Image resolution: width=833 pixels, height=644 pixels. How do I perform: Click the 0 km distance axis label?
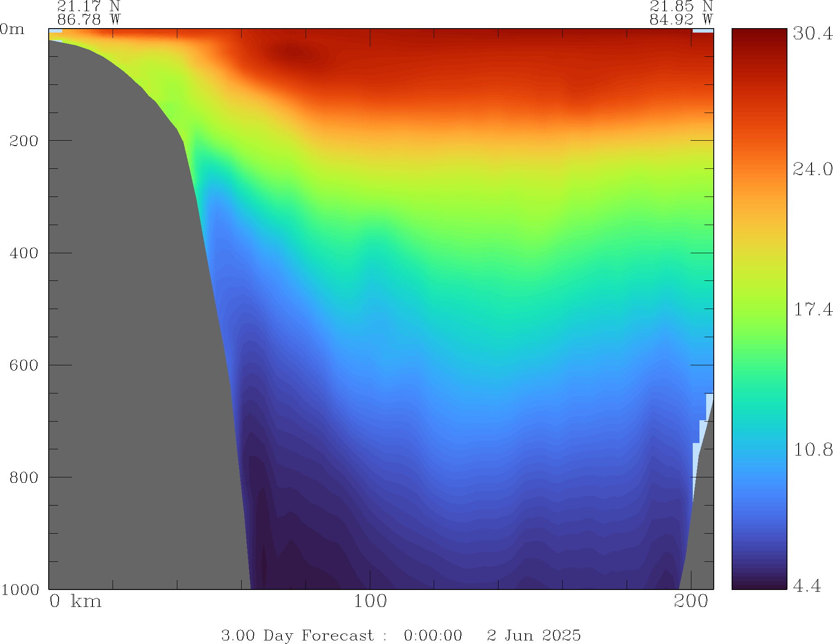click(75, 602)
